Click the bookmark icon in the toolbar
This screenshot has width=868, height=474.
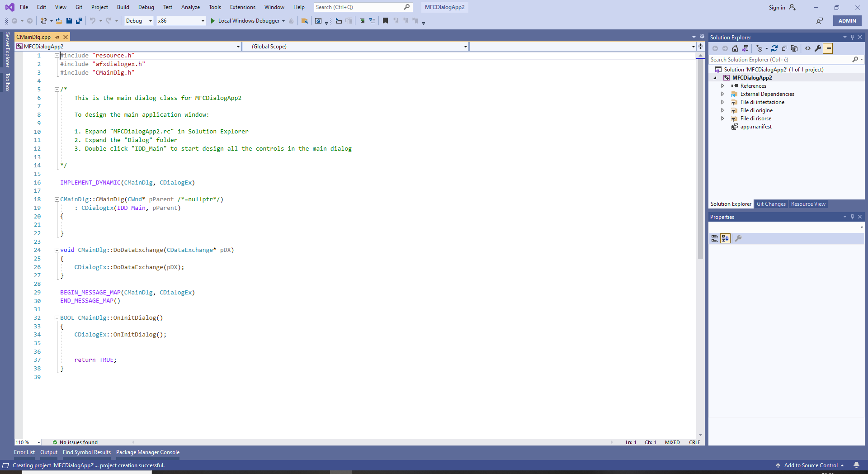tap(385, 21)
